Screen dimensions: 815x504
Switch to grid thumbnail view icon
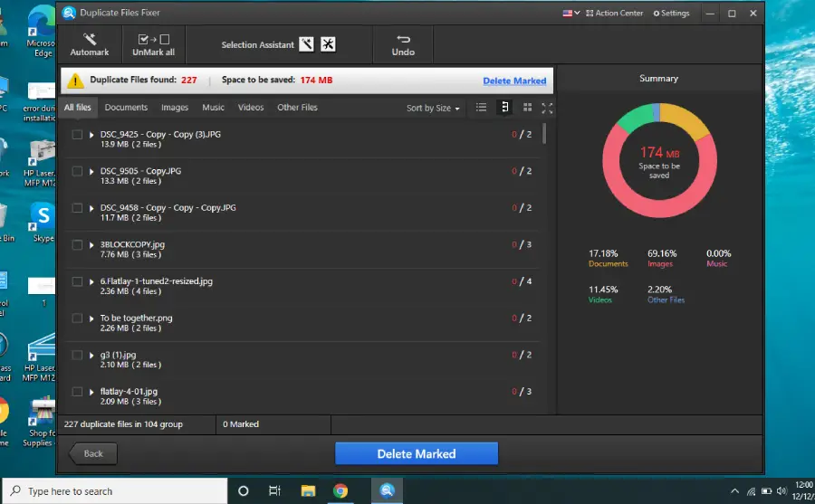tap(528, 108)
